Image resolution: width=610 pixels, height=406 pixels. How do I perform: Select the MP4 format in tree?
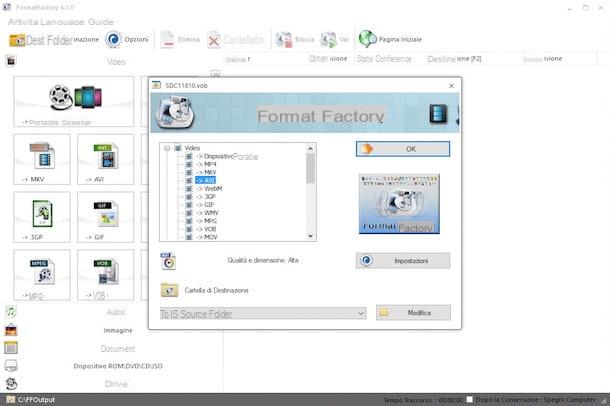point(206,164)
